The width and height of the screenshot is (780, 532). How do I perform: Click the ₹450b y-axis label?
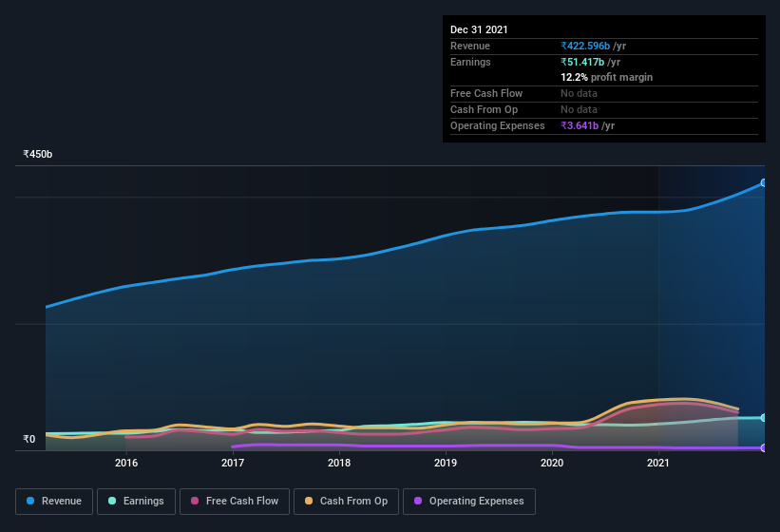tap(37, 154)
